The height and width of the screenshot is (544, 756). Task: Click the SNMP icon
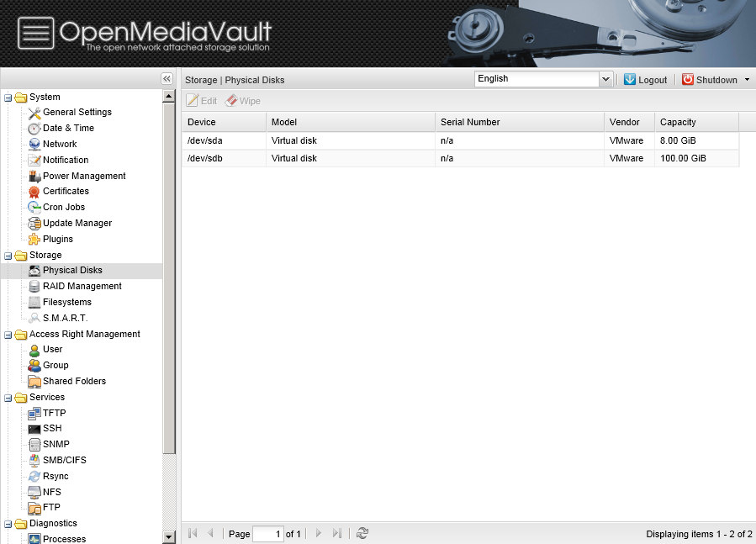tap(34, 445)
